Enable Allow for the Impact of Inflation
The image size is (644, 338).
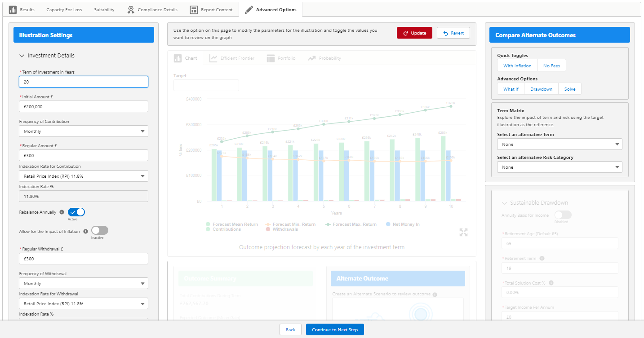[x=100, y=230]
